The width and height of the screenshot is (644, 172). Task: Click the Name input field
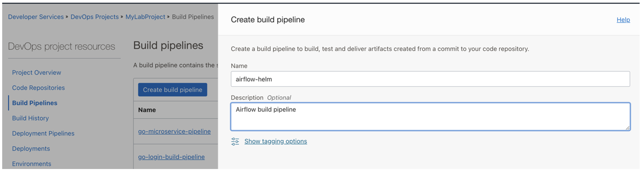430,79
